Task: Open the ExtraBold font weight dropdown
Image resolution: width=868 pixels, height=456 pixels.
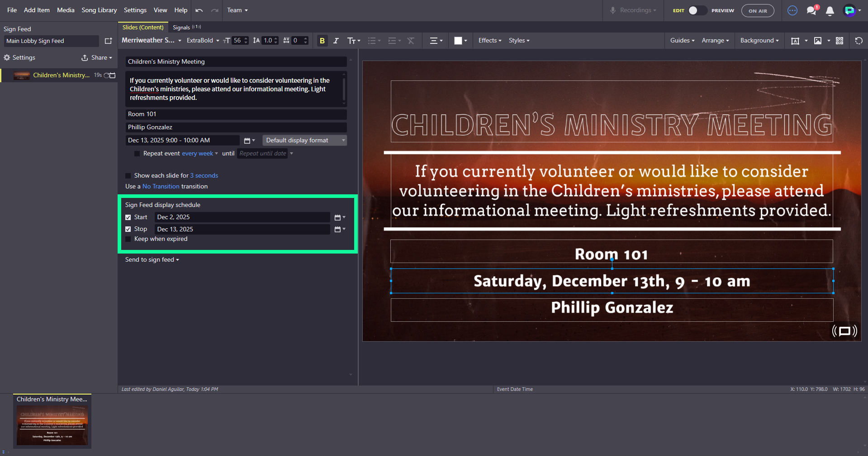Action: pyautogui.click(x=203, y=40)
